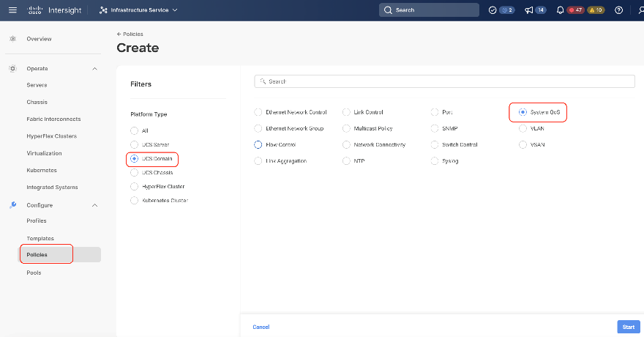
Task: Select UCS Chassis platform type
Action: pyautogui.click(x=135, y=173)
